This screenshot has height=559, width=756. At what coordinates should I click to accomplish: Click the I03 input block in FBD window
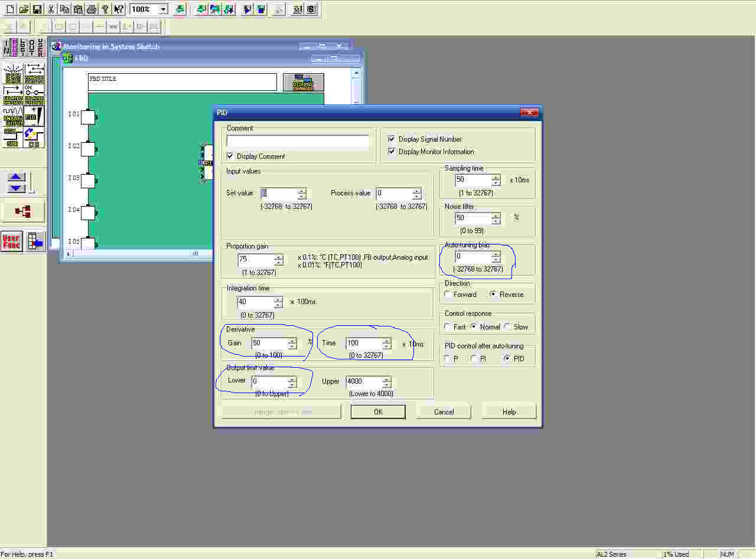(x=87, y=181)
